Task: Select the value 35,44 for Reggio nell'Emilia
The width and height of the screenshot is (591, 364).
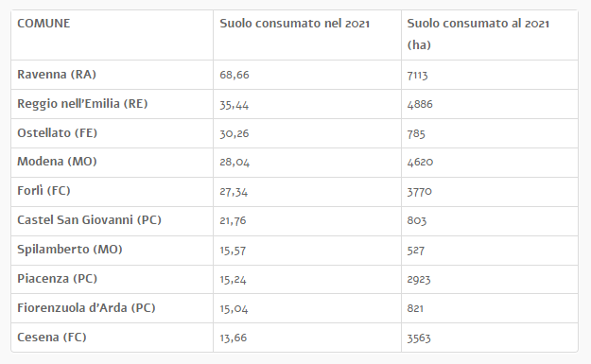Action: 235,105
